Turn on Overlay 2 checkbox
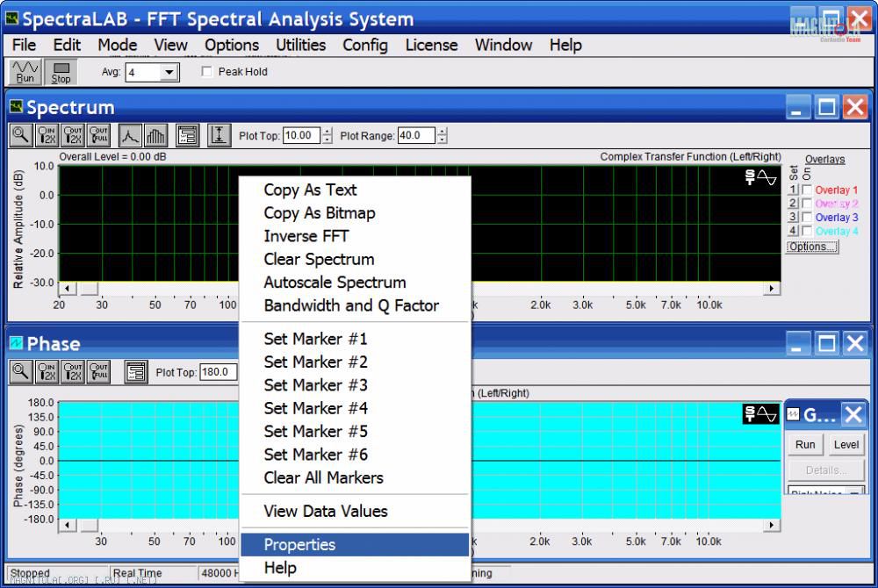This screenshot has height=588, width=878. [807, 204]
